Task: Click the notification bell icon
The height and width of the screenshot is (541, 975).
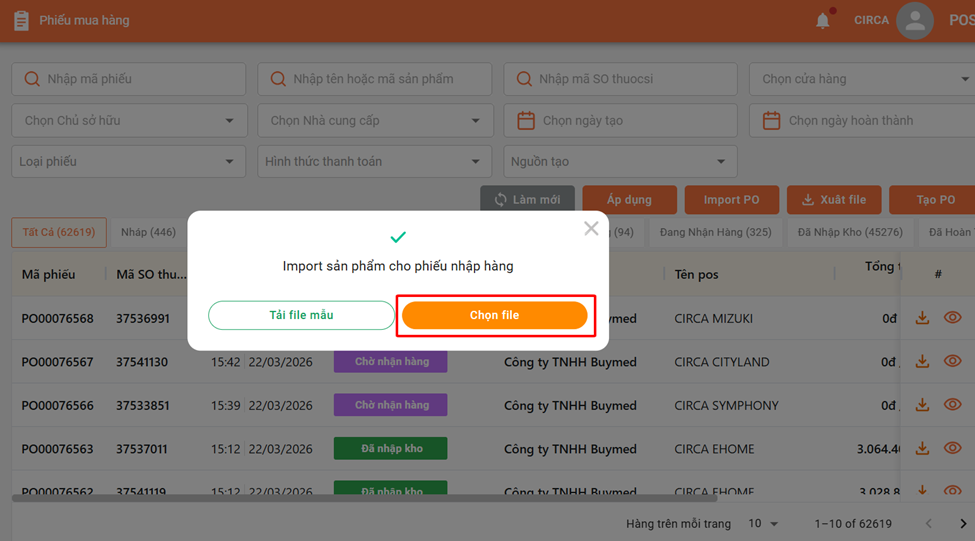Action: (x=822, y=20)
